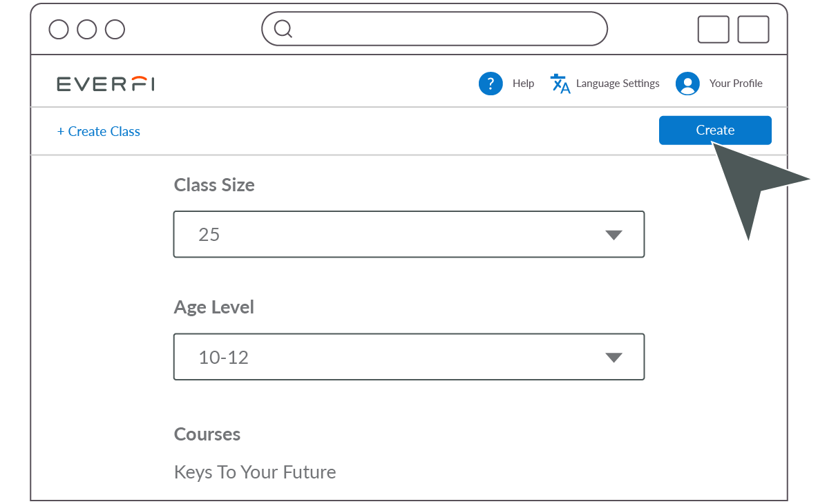Click the Your Profile avatar icon
Image resolution: width=818 pixels, height=504 pixels.
point(687,84)
